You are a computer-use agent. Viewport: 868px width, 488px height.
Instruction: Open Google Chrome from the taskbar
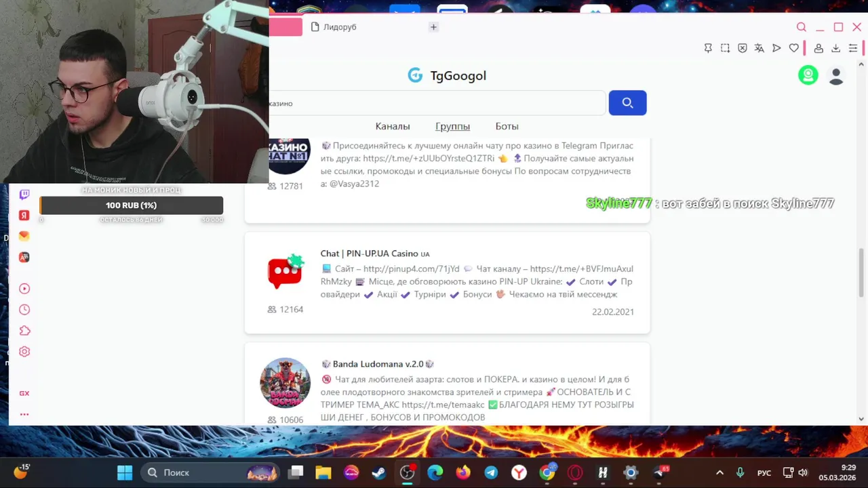coord(547,472)
